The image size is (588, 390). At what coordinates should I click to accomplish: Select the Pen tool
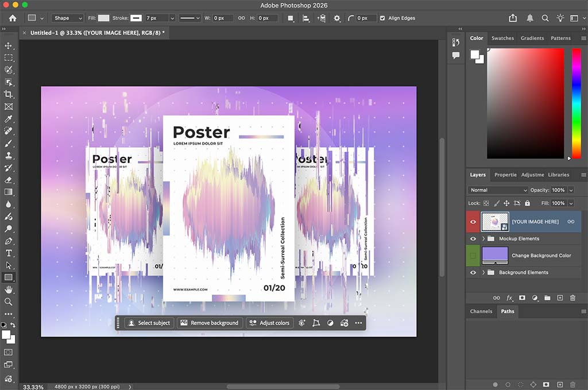pyautogui.click(x=9, y=241)
